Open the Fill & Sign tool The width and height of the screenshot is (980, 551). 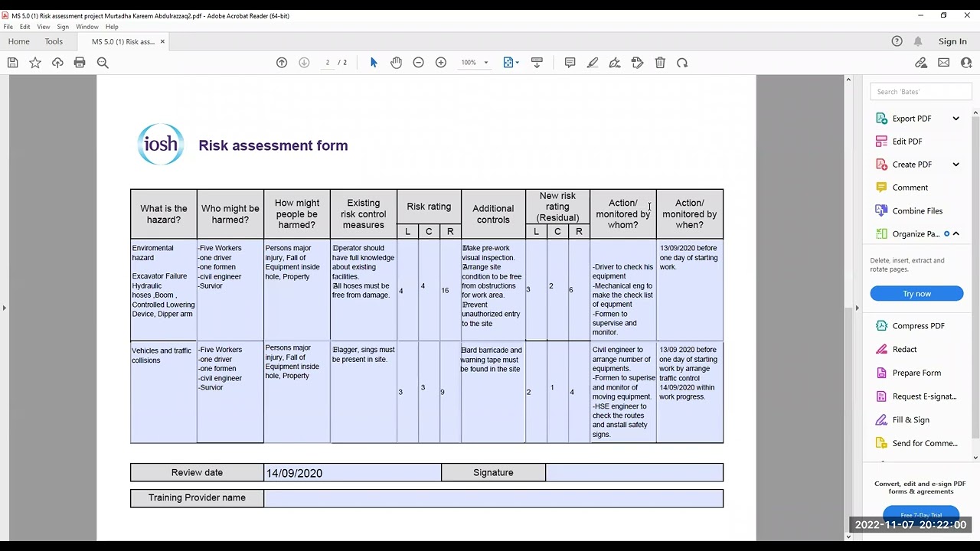pos(910,420)
